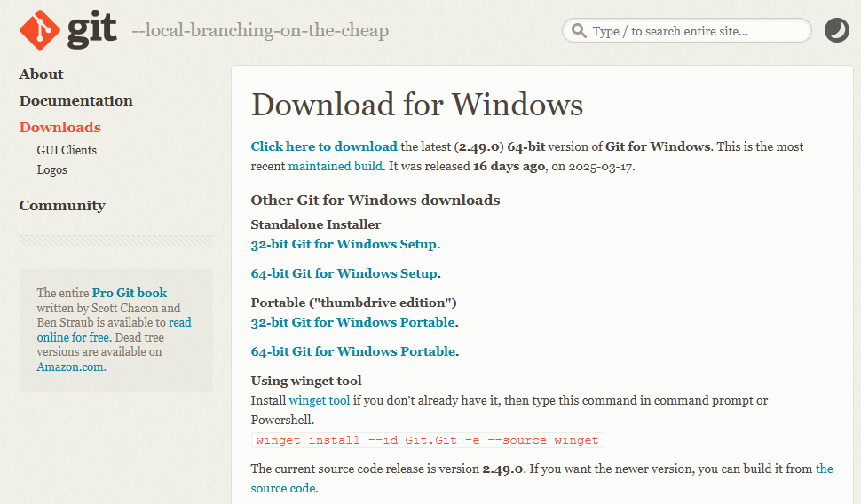Click the Git diamond logo icon
This screenshot has height=504, width=861.
pos(40,29)
